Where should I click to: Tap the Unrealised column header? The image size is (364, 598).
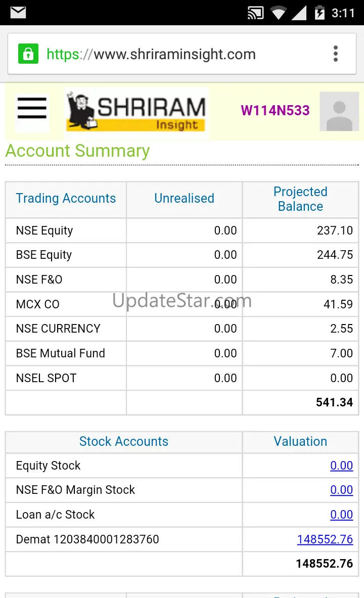[184, 199]
